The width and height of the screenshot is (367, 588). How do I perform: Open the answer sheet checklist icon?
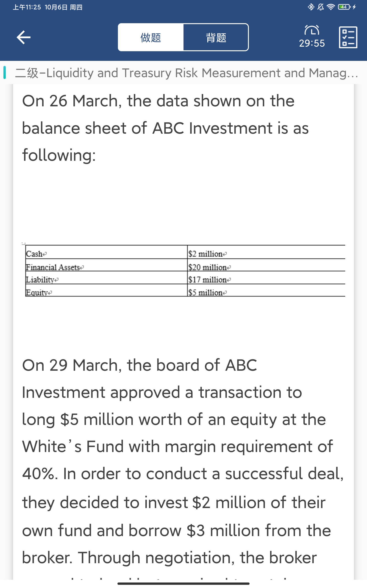click(348, 37)
